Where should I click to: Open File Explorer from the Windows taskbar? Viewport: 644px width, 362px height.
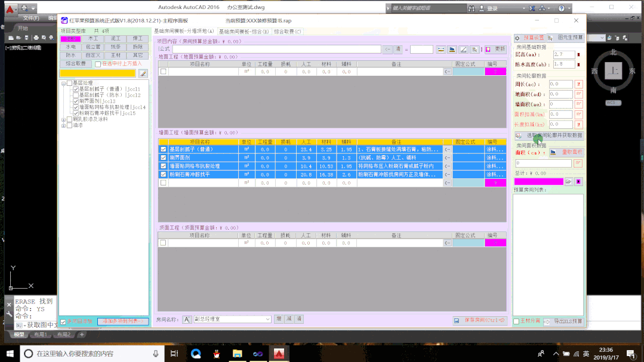[x=237, y=354]
